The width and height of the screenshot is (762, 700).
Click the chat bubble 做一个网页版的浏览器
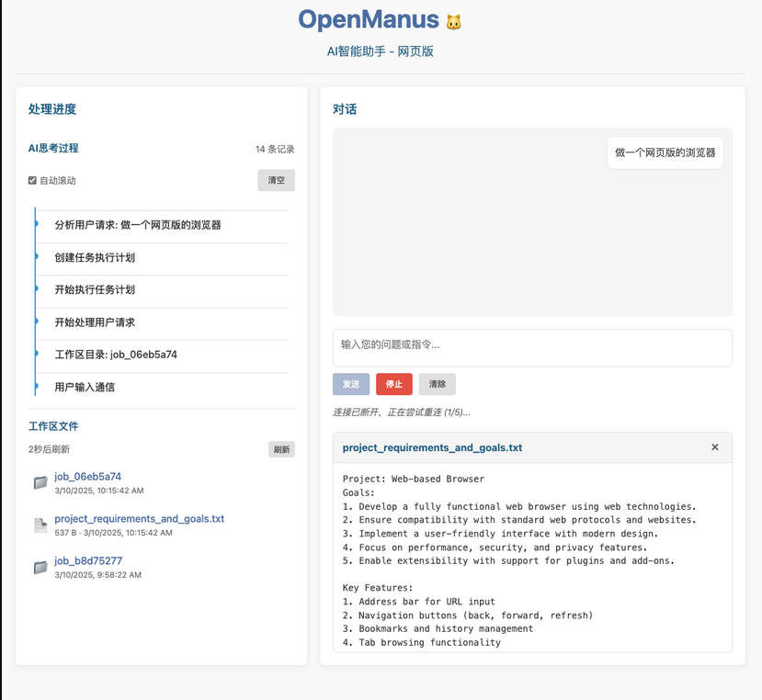point(665,152)
